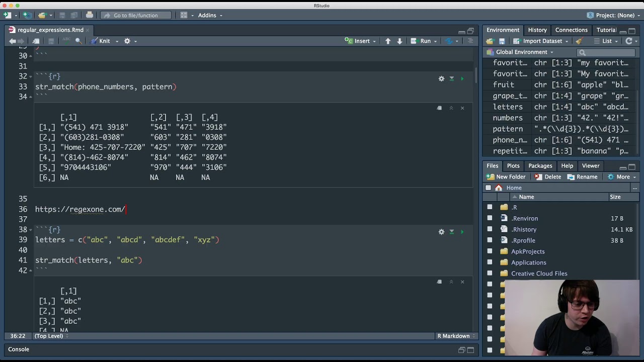Check the .Rprofile file checkbox
Viewport: 644px width, 362px height.
click(x=490, y=240)
